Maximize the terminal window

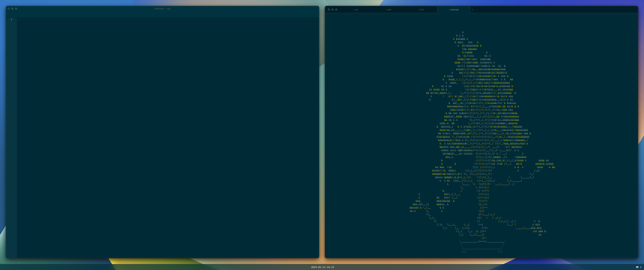336,10
